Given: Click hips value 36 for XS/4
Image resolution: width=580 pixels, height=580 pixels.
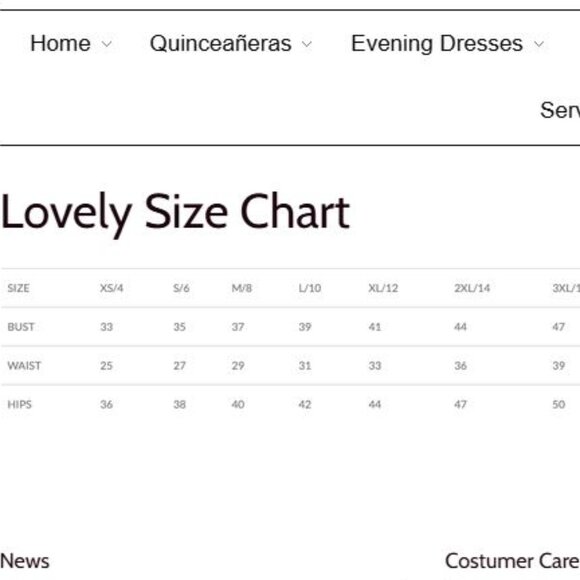Looking at the screenshot, I should [106, 404].
